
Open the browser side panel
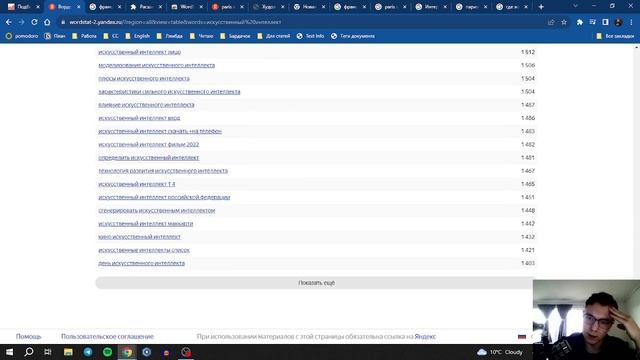point(605,22)
